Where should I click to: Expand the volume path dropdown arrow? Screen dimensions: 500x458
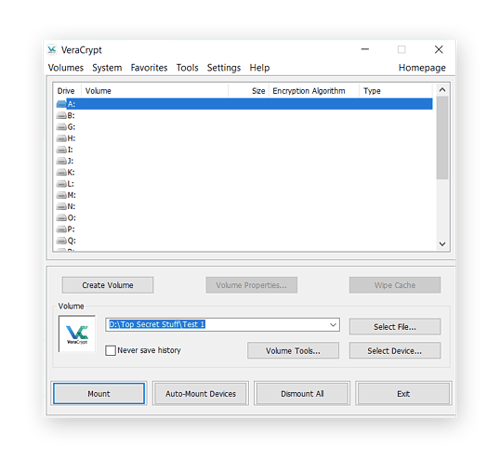[333, 325]
